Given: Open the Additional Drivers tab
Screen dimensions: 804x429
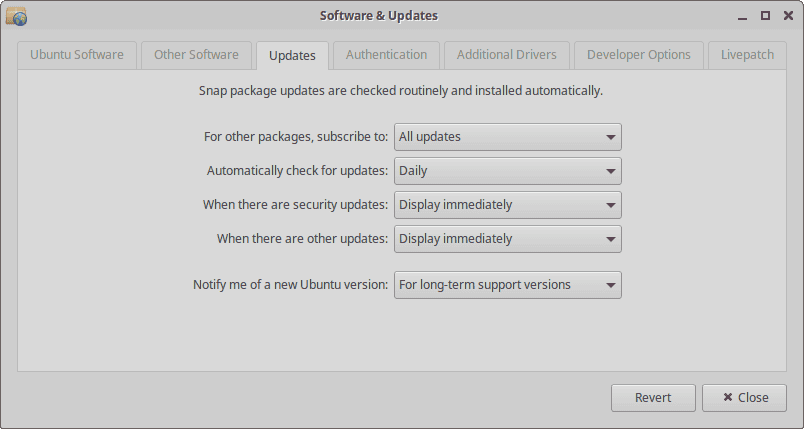Looking at the screenshot, I should coord(507,55).
